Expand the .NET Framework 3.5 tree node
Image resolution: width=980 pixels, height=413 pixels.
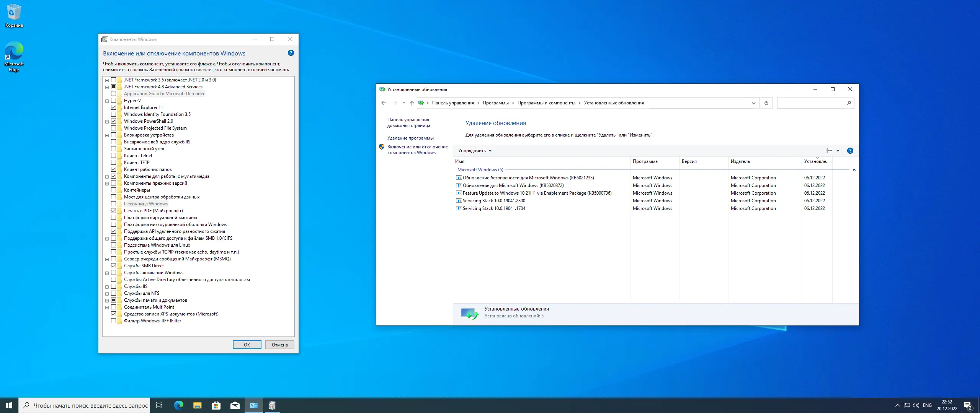pyautogui.click(x=107, y=80)
